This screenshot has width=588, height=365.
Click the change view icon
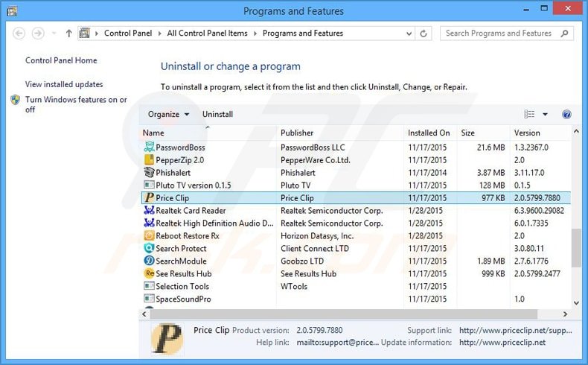[x=529, y=114]
